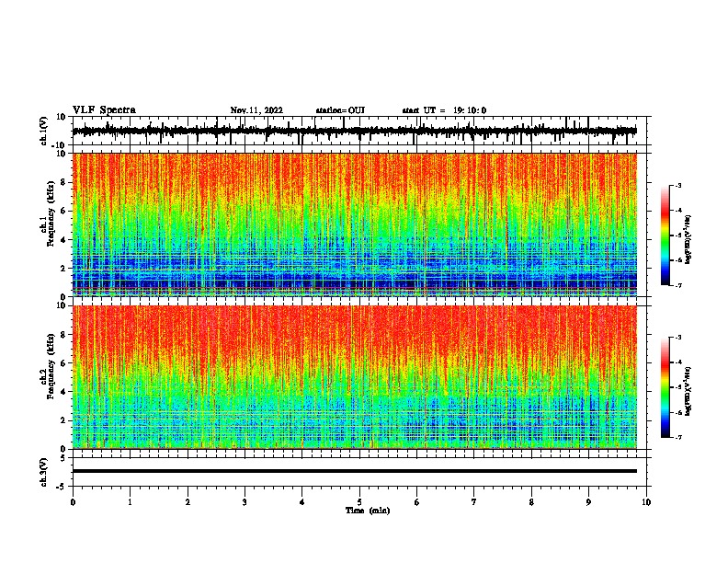Click the "station=OUI" header label
Image resolution: width=728 pixels, height=563 pixels.
point(340,110)
